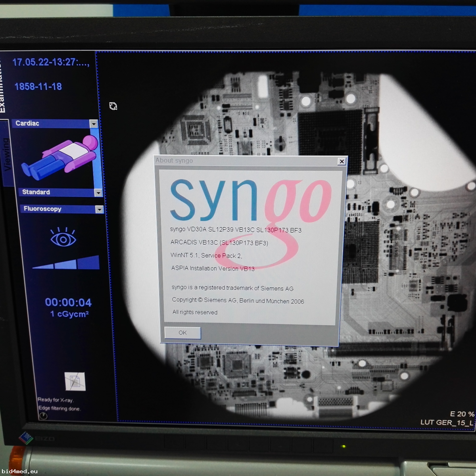This screenshot has width=476, height=476.
Task: Click the image rotate icon near X-ray image
Action: pyautogui.click(x=113, y=106)
